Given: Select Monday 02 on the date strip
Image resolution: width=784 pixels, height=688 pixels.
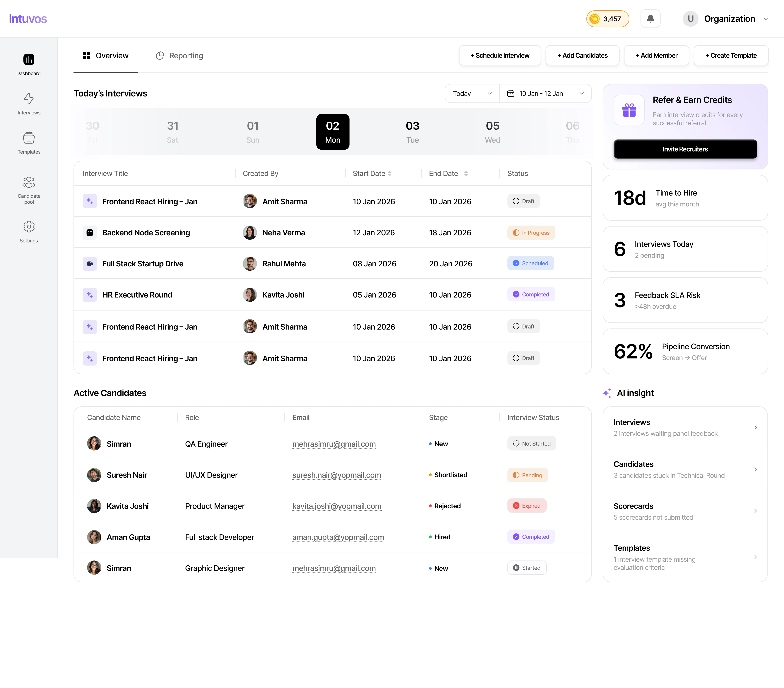Looking at the screenshot, I should click(x=332, y=132).
